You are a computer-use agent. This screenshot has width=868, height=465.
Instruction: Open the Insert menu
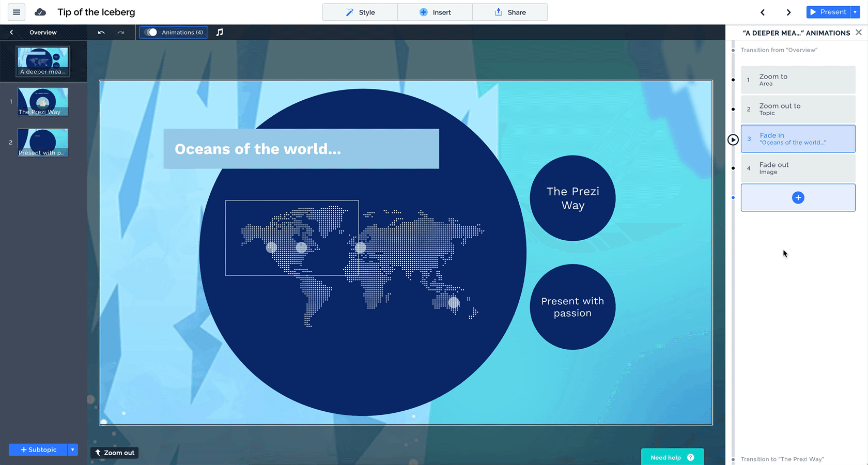click(435, 12)
